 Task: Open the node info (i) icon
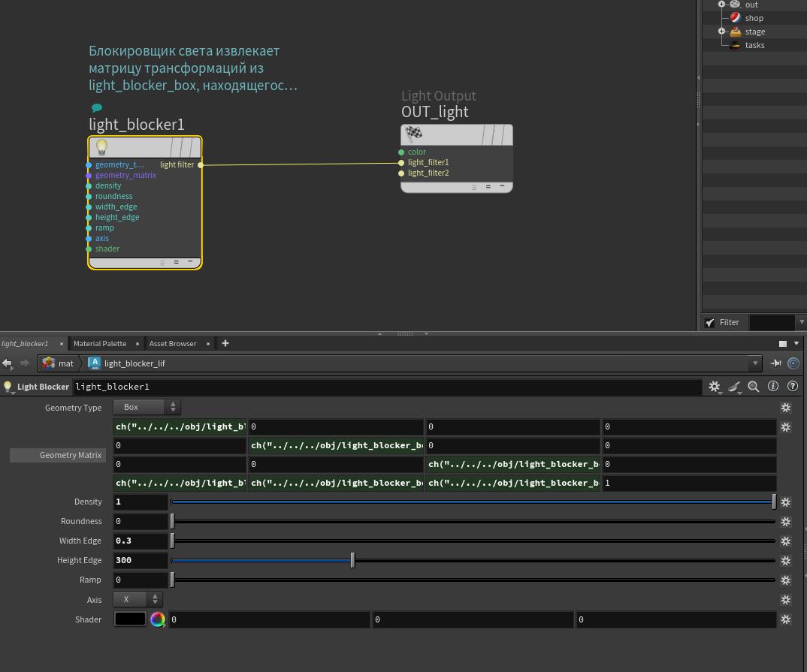772,387
